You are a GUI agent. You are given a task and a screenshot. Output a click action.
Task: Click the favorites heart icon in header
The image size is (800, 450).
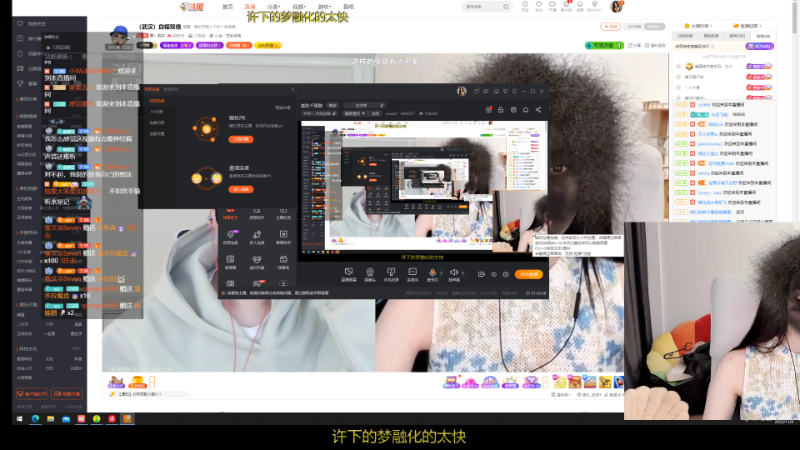click(x=539, y=6)
